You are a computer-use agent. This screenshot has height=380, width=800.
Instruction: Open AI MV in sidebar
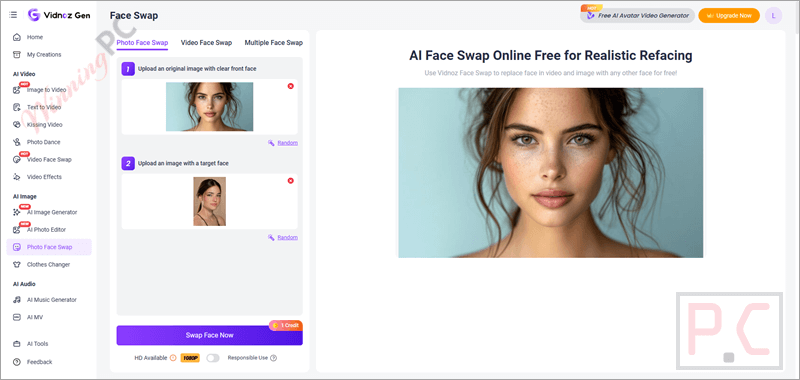tap(35, 317)
